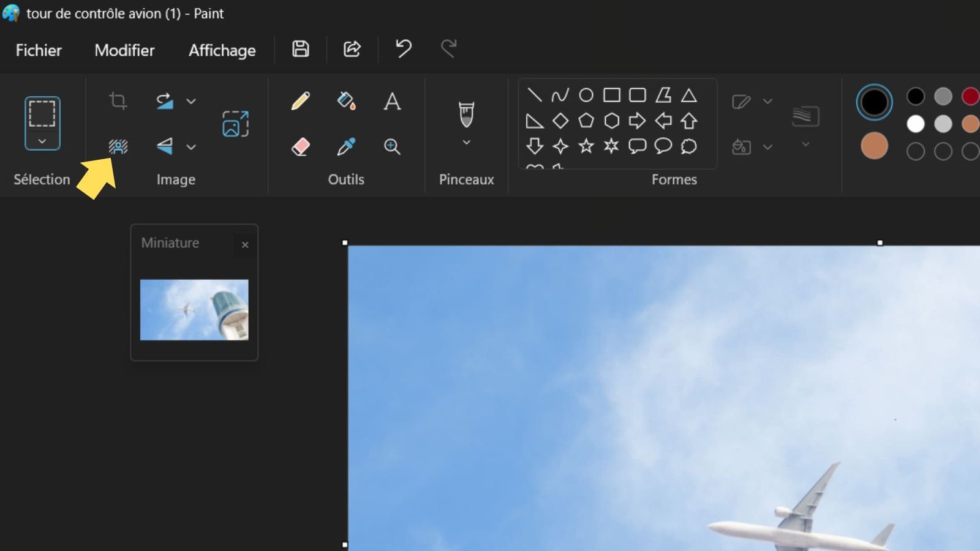Select the Text tool

pyautogui.click(x=392, y=101)
